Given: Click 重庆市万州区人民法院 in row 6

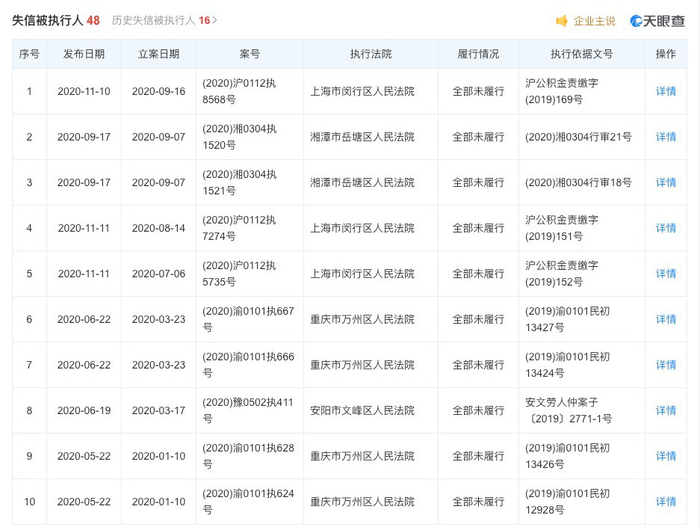Looking at the screenshot, I should click(x=362, y=319).
